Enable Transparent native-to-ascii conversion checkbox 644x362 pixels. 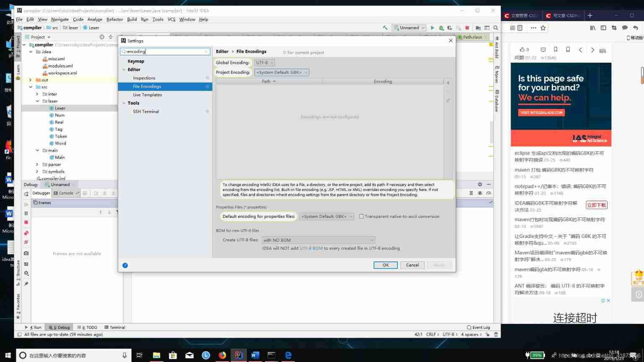tap(361, 217)
